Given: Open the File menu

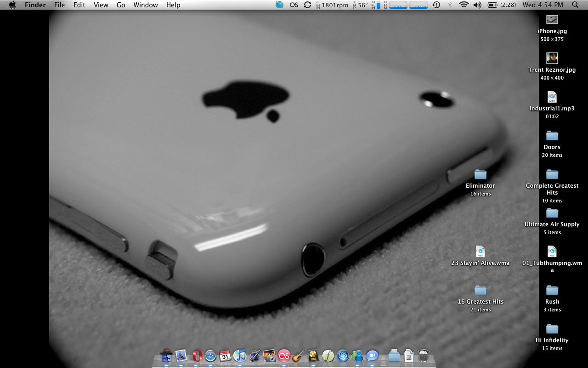Looking at the screenshot, I should point(59,5).
